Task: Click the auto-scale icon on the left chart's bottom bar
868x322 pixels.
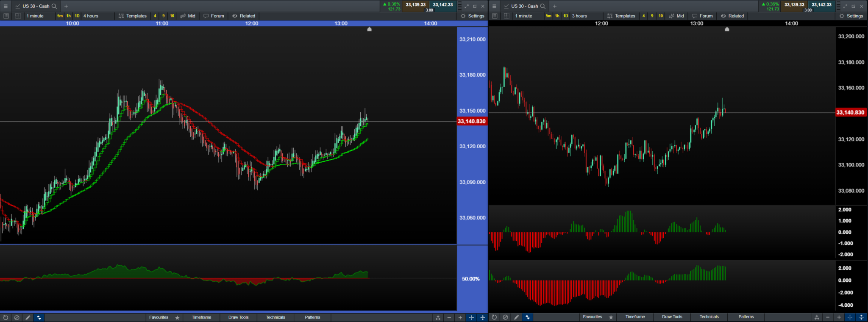Action: point(438,317)
